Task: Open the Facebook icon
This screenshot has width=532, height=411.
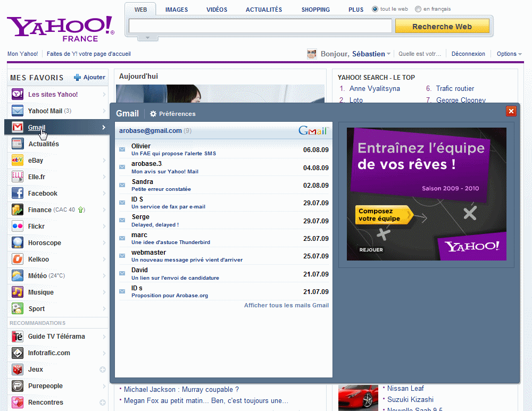Action: (x=18, y=194)
